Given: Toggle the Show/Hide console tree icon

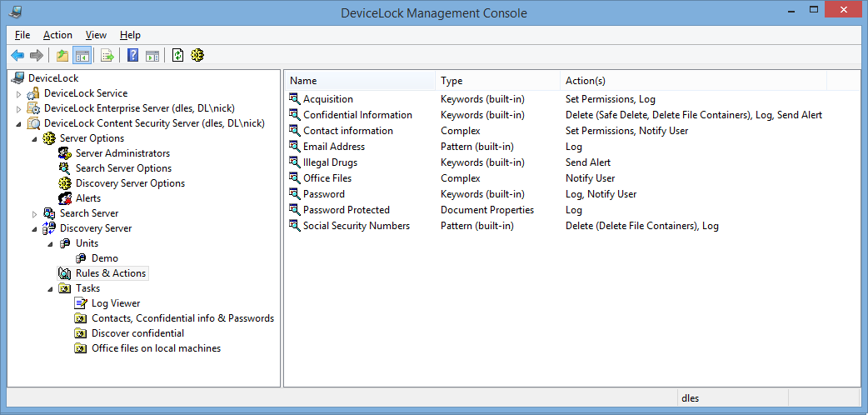Looking at the screenshot, I should click(82, 55).
